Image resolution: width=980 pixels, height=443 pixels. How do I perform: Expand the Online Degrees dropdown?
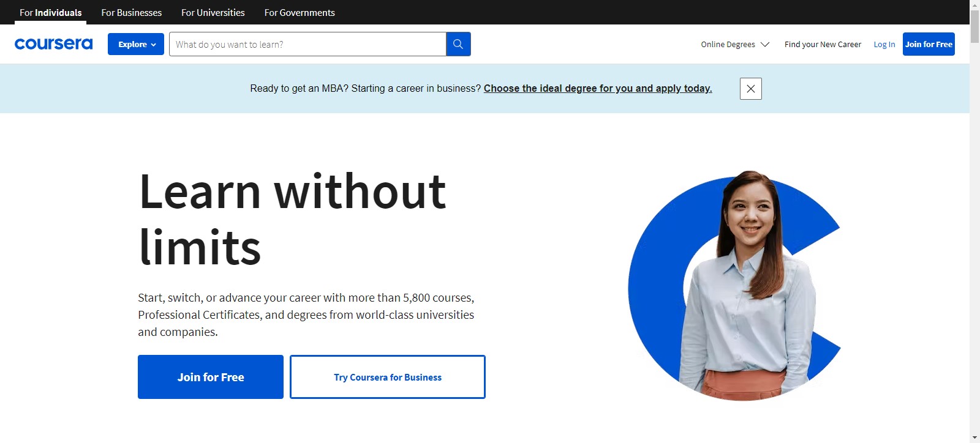pos(734,45)
